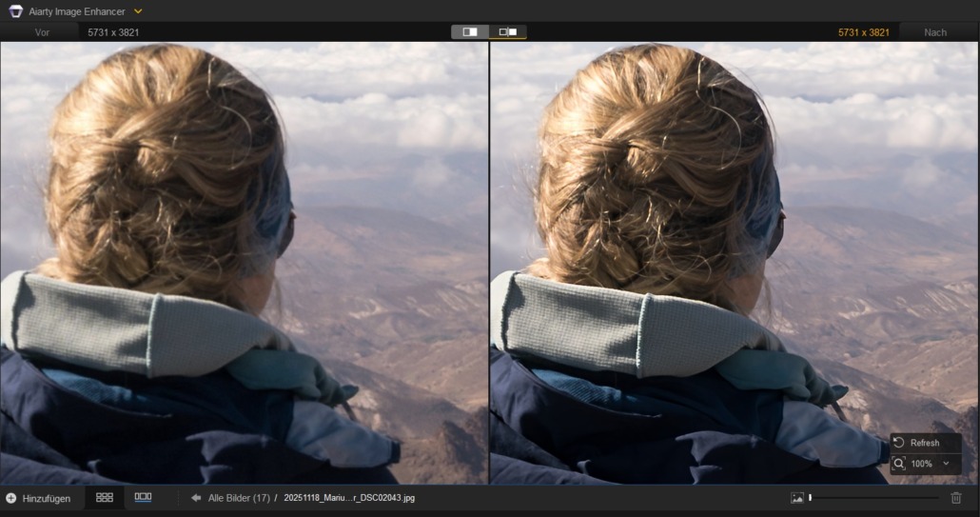Screen dimensions: 980x517
Task: Click the thumbnail size slider track
Action: point(873,498)
